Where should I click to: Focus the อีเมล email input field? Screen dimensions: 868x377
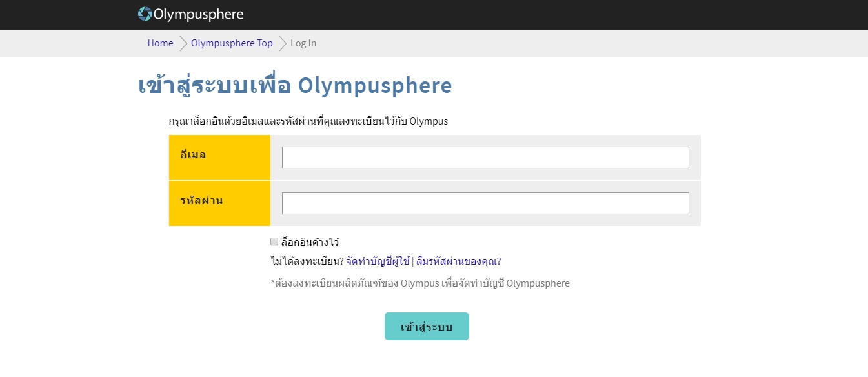click(x=485, y=158)
